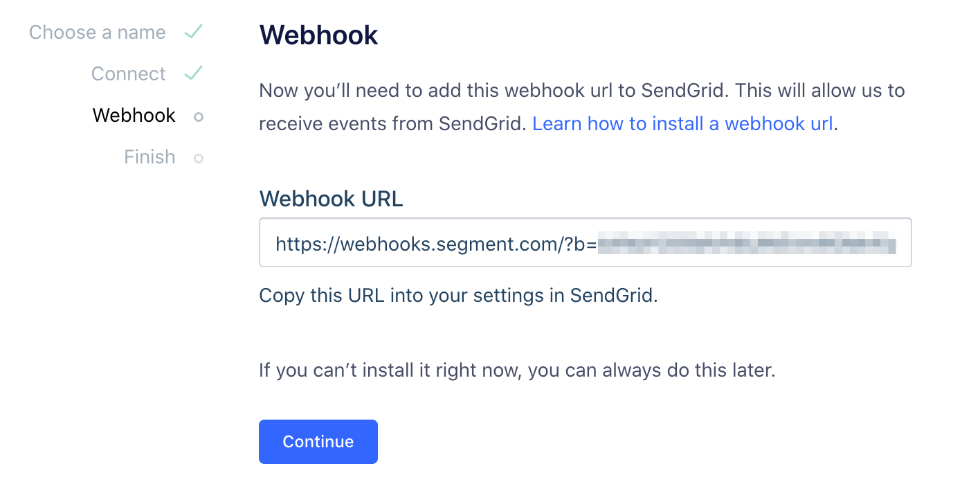Click the green checkmark beside "Choose a name"
Viewport: 980px width, 493px height.
[x=193, y=31]
